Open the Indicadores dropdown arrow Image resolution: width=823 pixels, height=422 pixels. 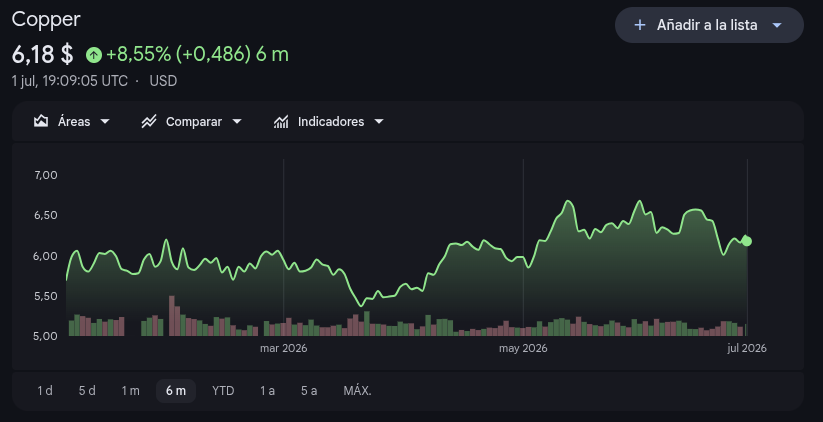pyautogui.click(x=378, y=121)
